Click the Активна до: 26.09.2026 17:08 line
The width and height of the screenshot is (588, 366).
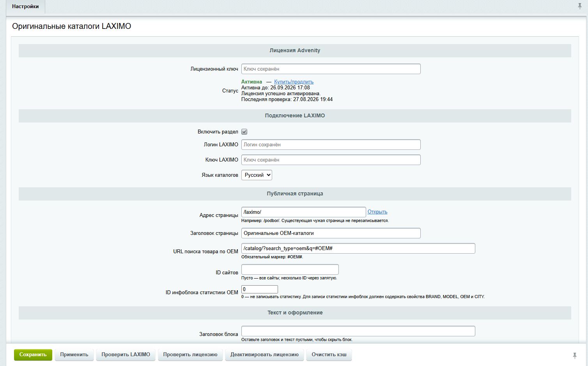click(x=276, y=88)
